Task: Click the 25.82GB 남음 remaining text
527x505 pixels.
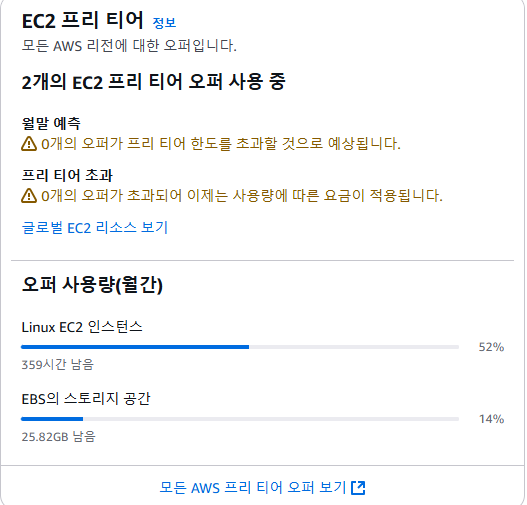Action: tap(58, 436)
